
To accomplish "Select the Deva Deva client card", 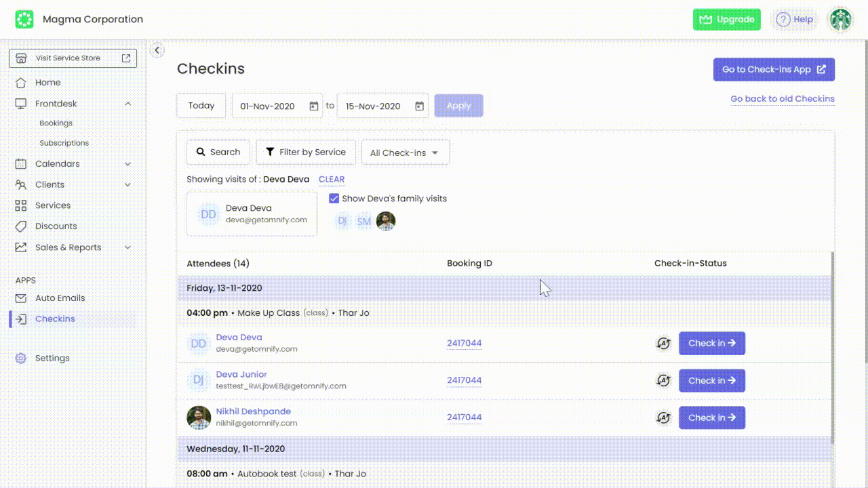I will pyautogui.click(x=252, y=214).
